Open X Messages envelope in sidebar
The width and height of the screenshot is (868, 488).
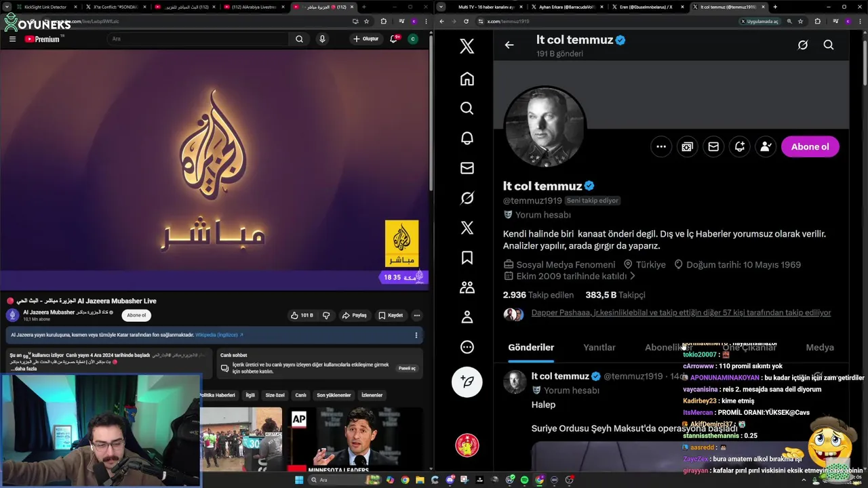467,168
